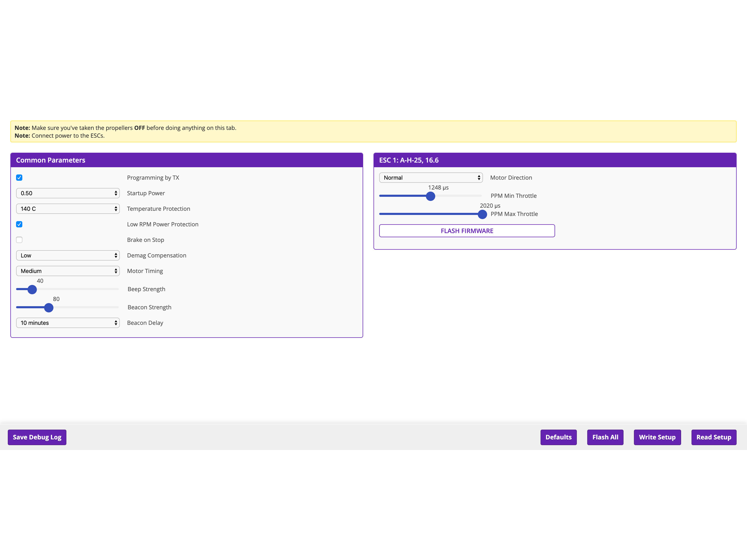Click the Write Setup button
This screenshot has width=747, height=560.
(657, 437)
